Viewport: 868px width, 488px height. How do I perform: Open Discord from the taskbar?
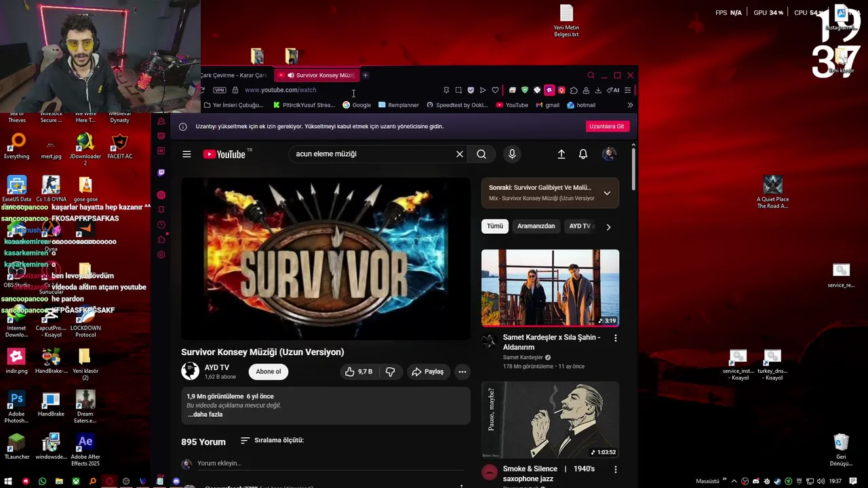click(x=176, y=481)
